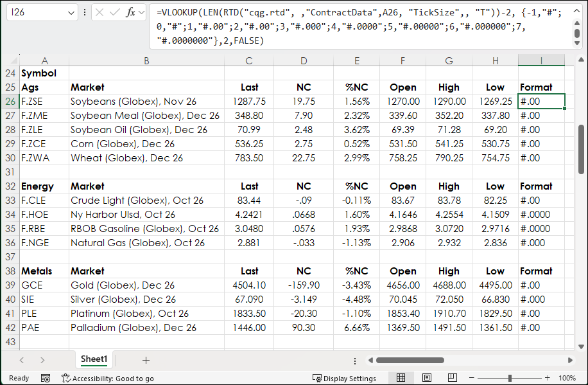
Task: Switch to Page Layout view icon
Action: (x=427, y=378)
